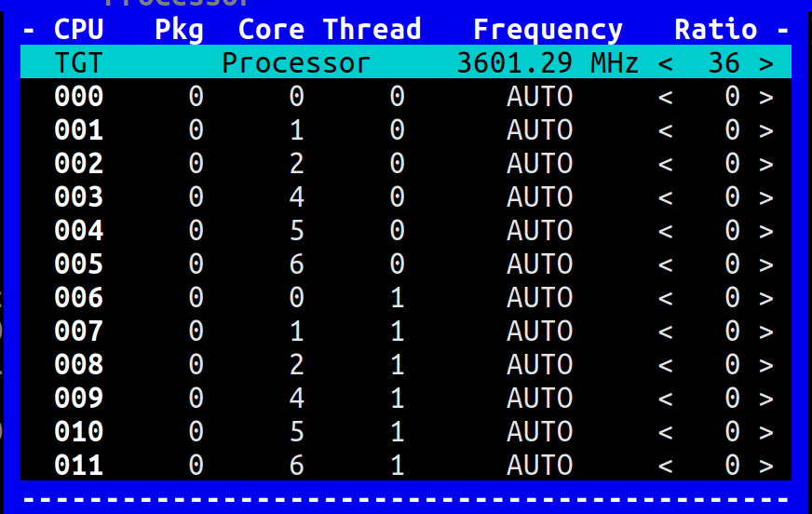The height and width of the screenshot is (514, 812).
Task: Click the left arrow for CPU 003 ratio
Action: click(666, 198)
